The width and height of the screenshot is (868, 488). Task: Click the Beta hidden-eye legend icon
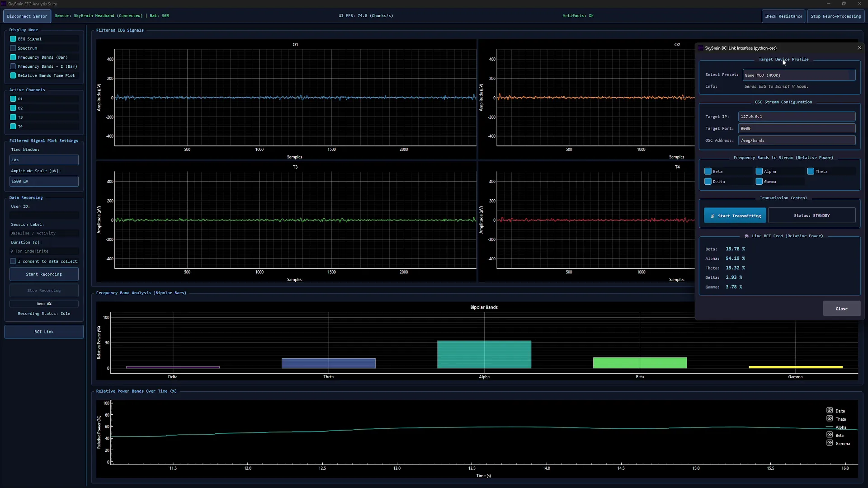(830, 435)
